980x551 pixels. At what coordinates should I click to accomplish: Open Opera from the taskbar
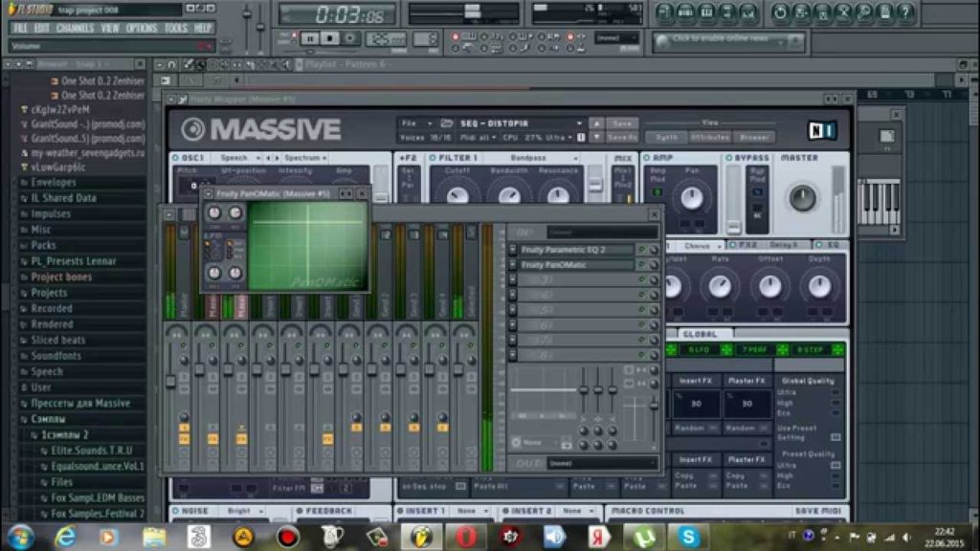(466, 537)
